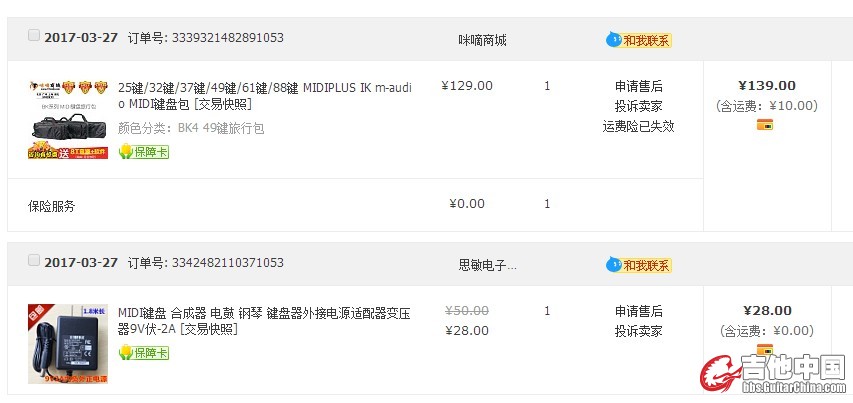Click 运费险已失效 status link
Screen dimensions: 853x403
click(x=638, y=126)
